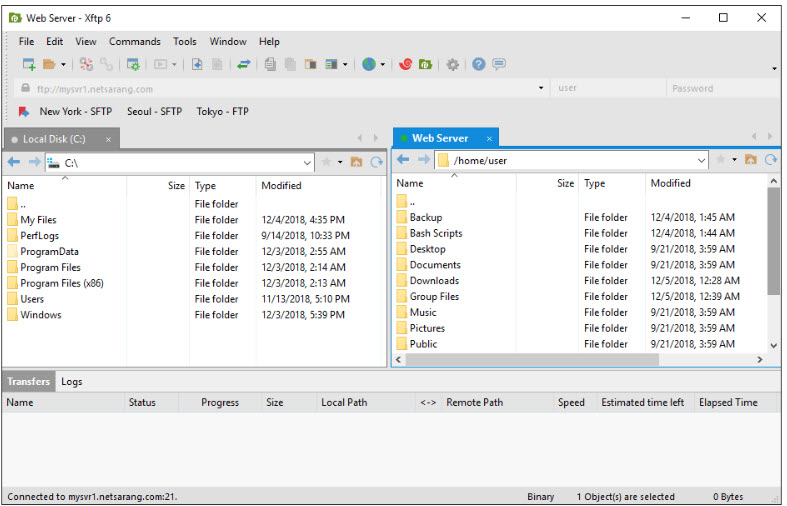Launch Xshell using the red swirl icon
The height and width of the screenshot is (506, 787).
[405, 65]
